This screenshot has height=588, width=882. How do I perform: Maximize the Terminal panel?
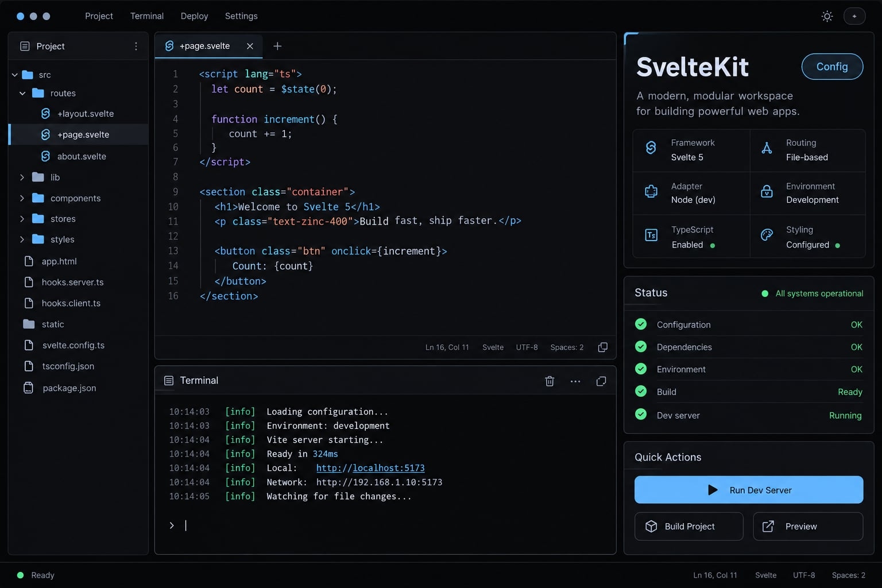click(601, 381)
